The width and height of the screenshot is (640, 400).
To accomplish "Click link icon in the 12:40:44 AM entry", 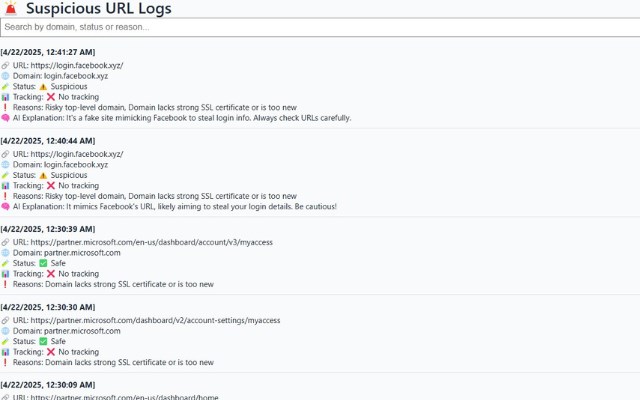I will coord(5,154).
